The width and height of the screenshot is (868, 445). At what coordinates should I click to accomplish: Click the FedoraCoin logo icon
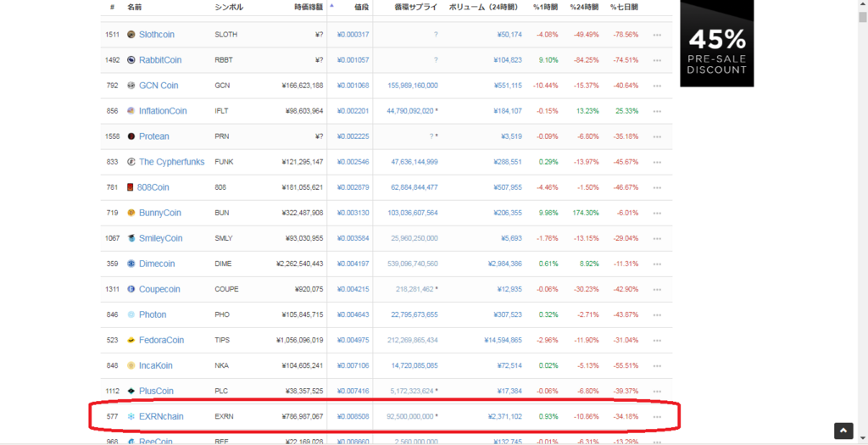pyautogui.click(x=131, y=340)
